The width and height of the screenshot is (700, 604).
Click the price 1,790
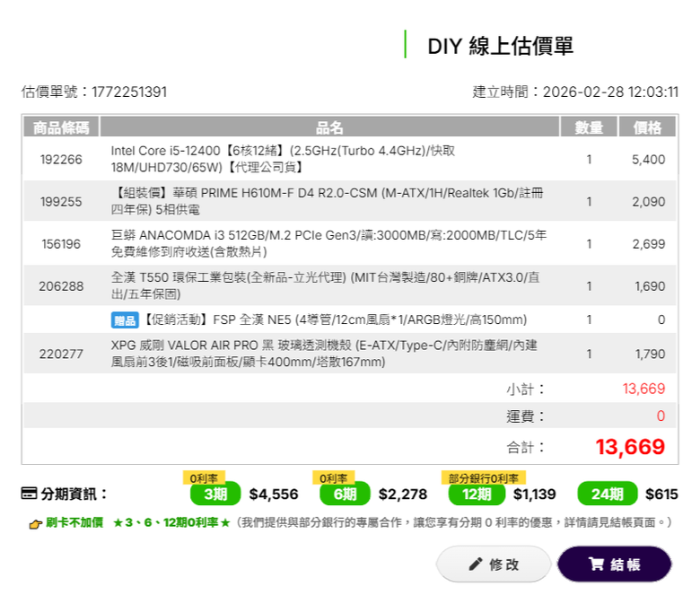coord(650,354)
